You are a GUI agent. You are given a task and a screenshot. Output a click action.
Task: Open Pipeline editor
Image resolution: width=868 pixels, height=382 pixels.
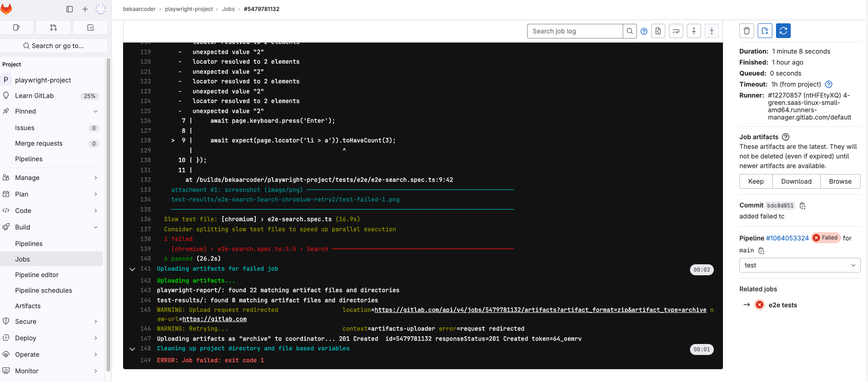pos(51,275)
